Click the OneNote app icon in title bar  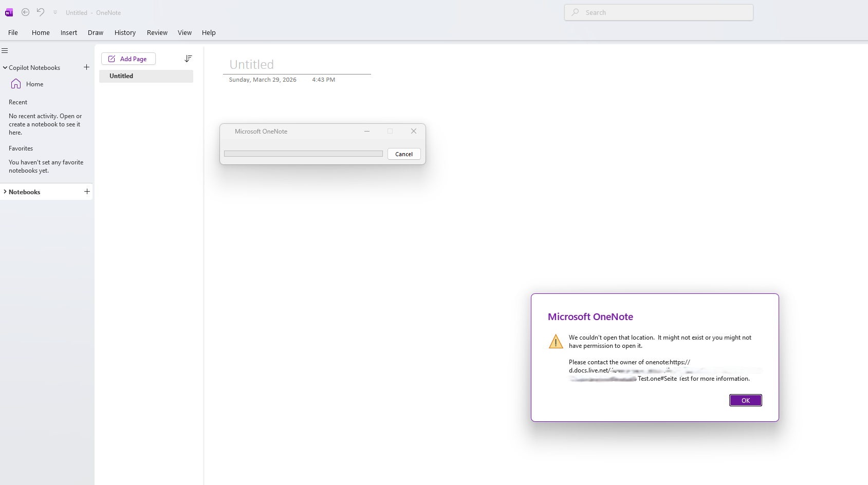tap(9, 12)
